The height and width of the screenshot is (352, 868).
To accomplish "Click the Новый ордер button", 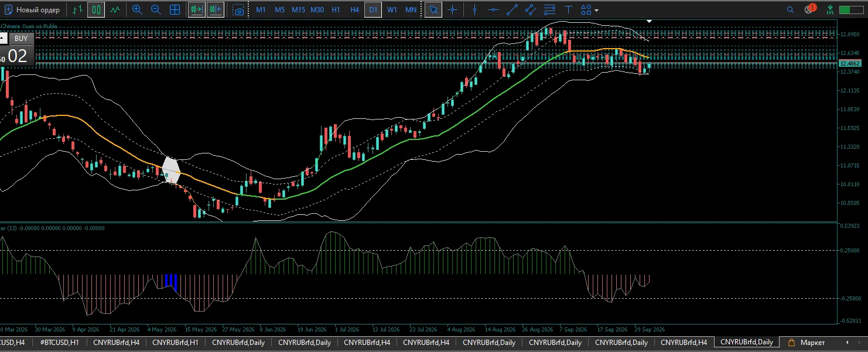I will coord(33,10).
